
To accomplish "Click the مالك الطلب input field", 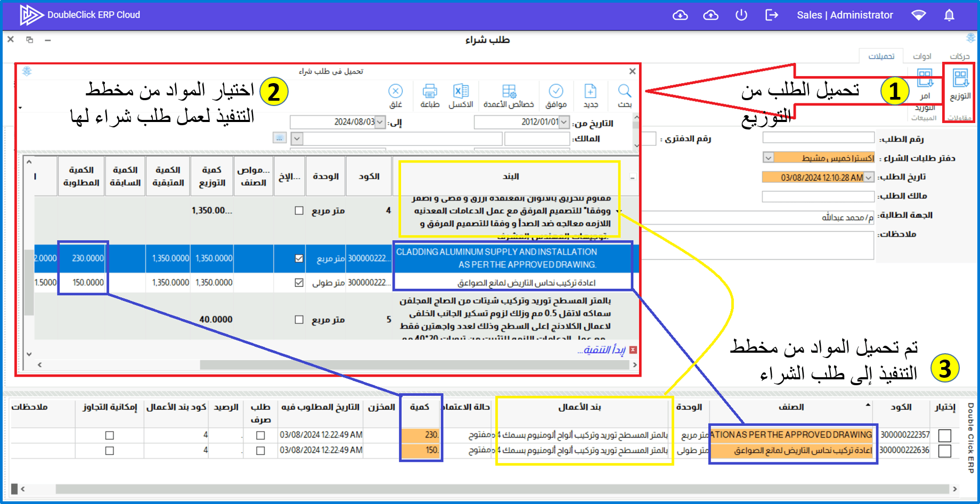I will (x=819, y=197).
